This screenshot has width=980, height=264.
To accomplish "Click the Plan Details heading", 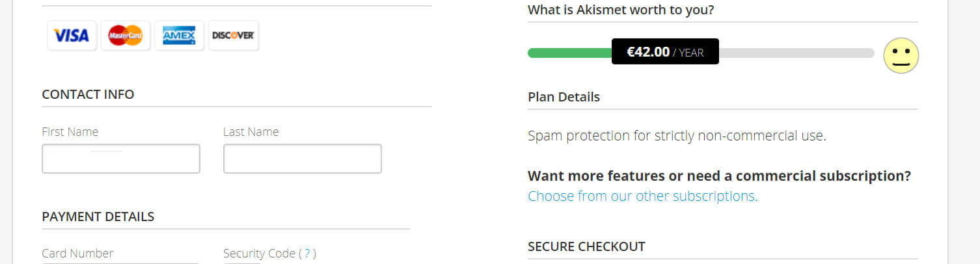I will pos(564,97).
